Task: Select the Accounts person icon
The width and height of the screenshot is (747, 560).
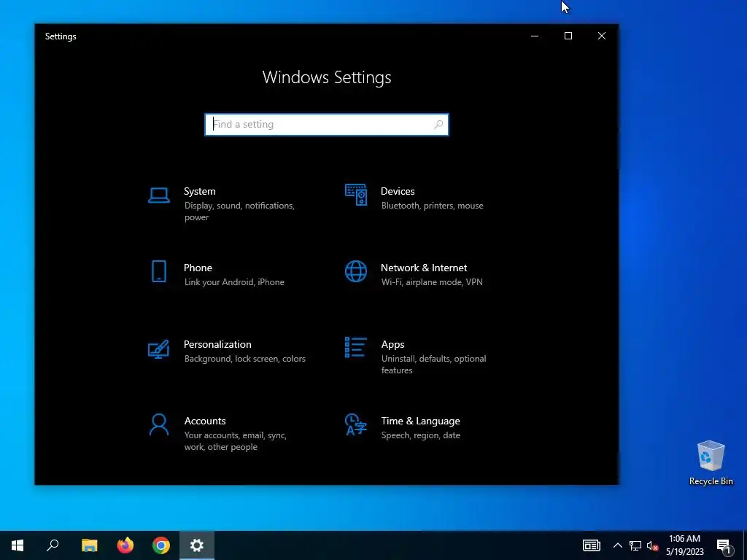Action: (158, 425)
